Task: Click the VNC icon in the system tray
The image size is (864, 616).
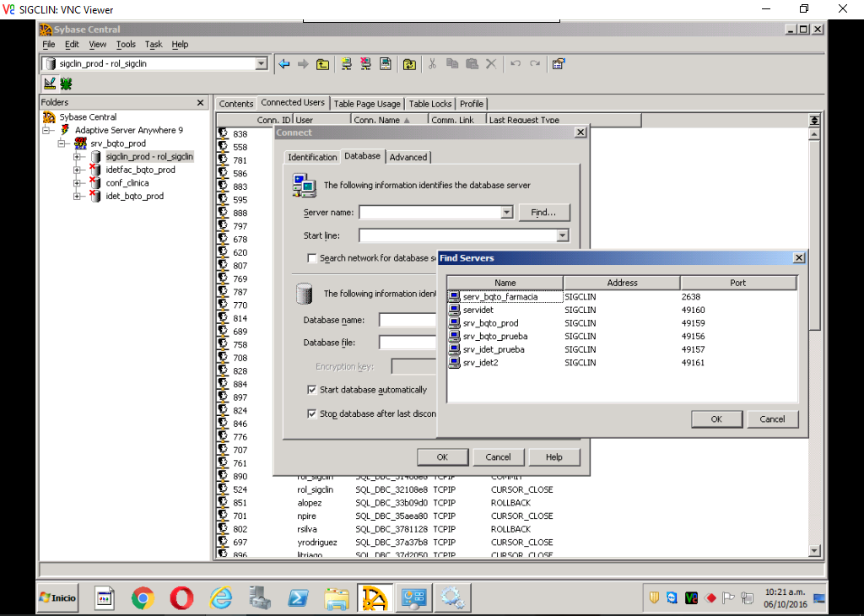Action: [x=691, y=597]
